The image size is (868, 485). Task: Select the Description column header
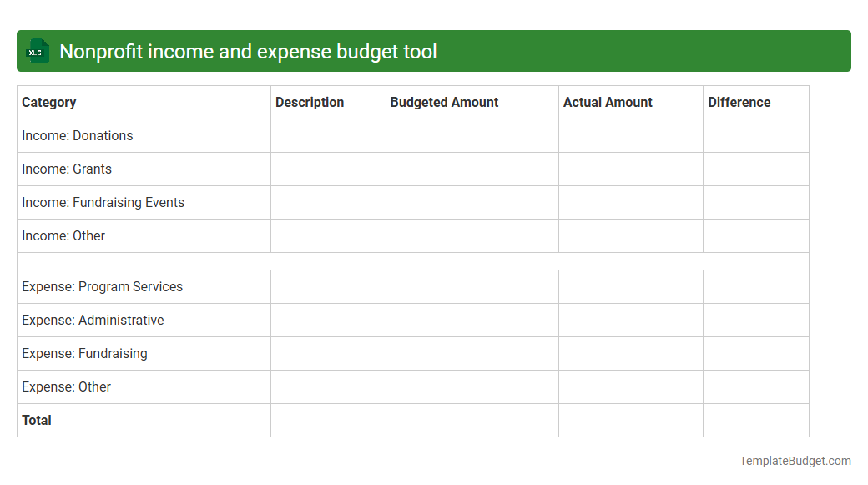click(x=310, y=102)
